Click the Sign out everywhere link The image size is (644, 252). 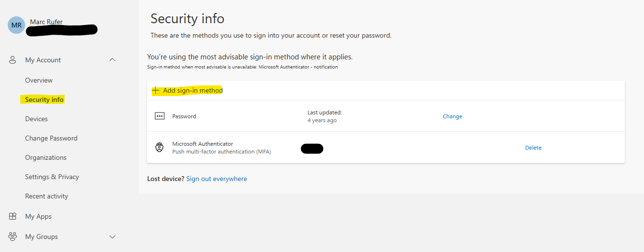tap(217, 179)
